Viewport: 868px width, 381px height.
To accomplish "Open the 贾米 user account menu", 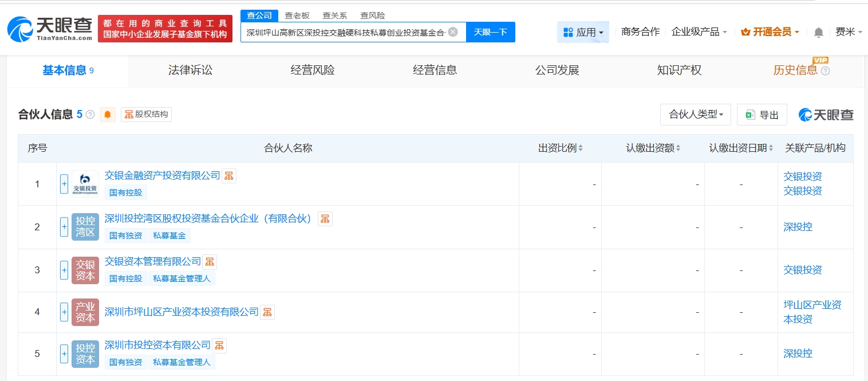I will pos(849,32).
